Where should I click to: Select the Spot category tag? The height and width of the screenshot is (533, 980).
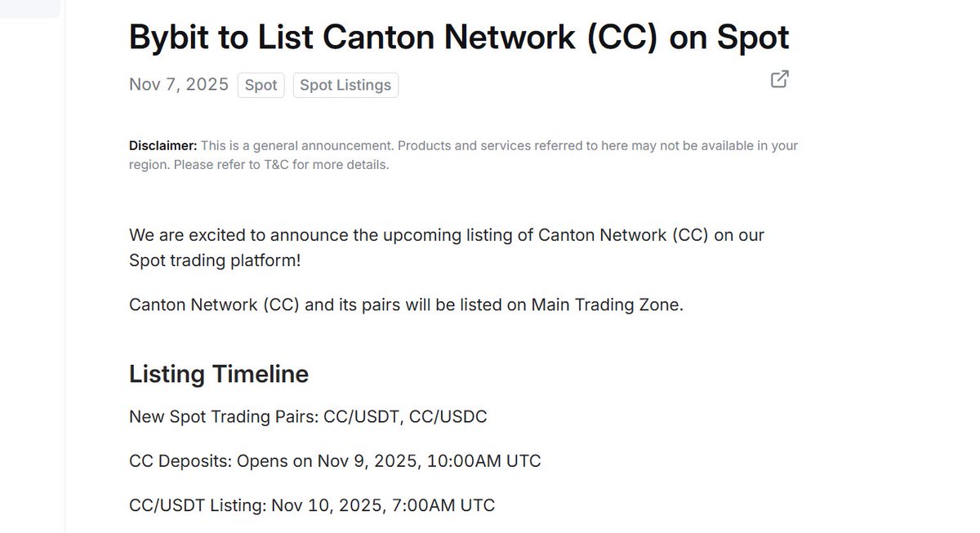pyautogui.click(x=261, y=85)
